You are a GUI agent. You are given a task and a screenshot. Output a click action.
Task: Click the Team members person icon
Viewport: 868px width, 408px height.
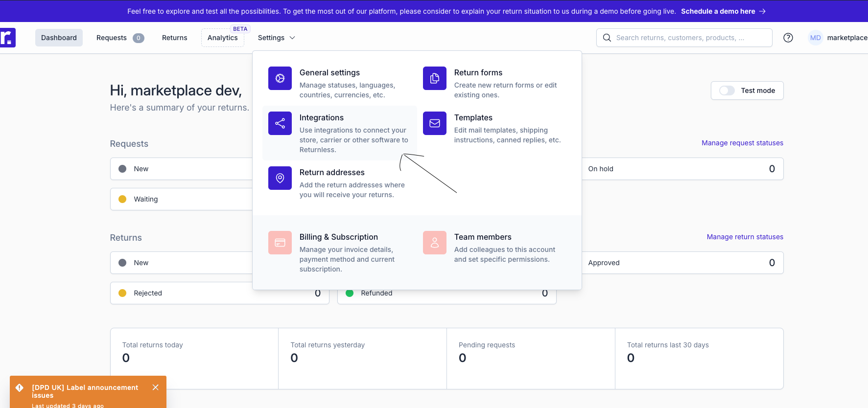pos(434,243)
